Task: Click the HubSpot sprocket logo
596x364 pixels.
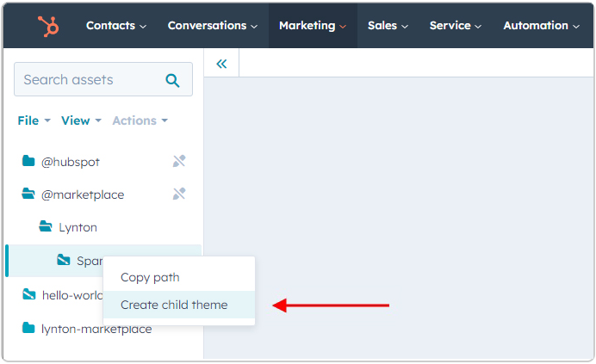Action: 48,26
